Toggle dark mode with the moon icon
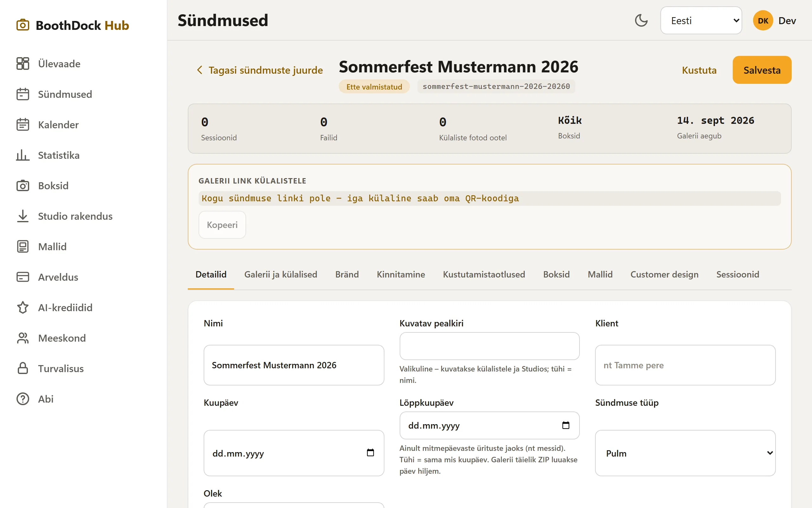 point(641,21)
